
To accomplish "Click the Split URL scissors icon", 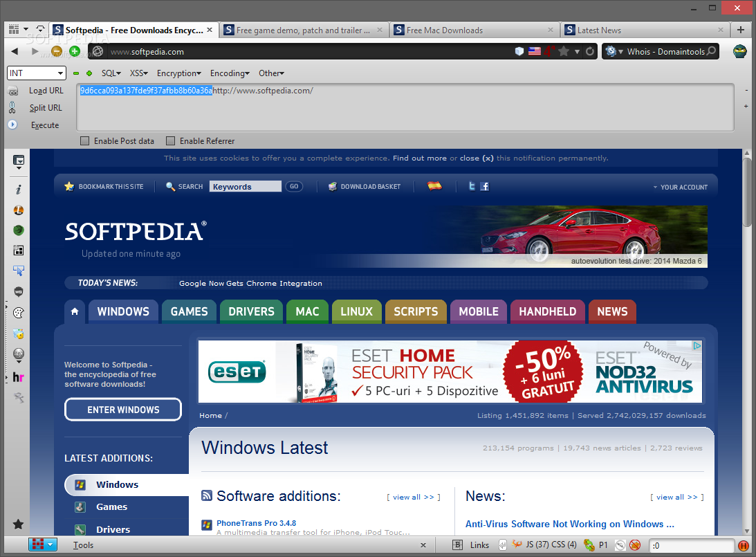I will (12, 107).
